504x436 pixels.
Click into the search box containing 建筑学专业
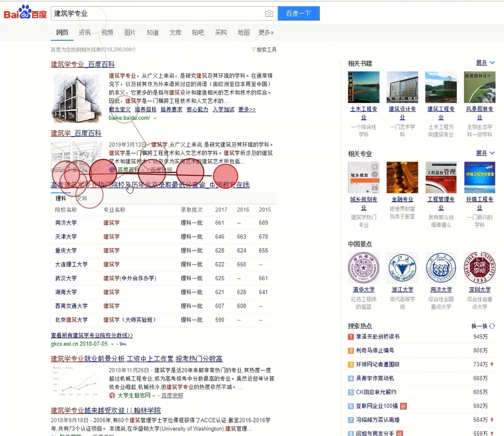pyautogui.click(x=157, y=13)
